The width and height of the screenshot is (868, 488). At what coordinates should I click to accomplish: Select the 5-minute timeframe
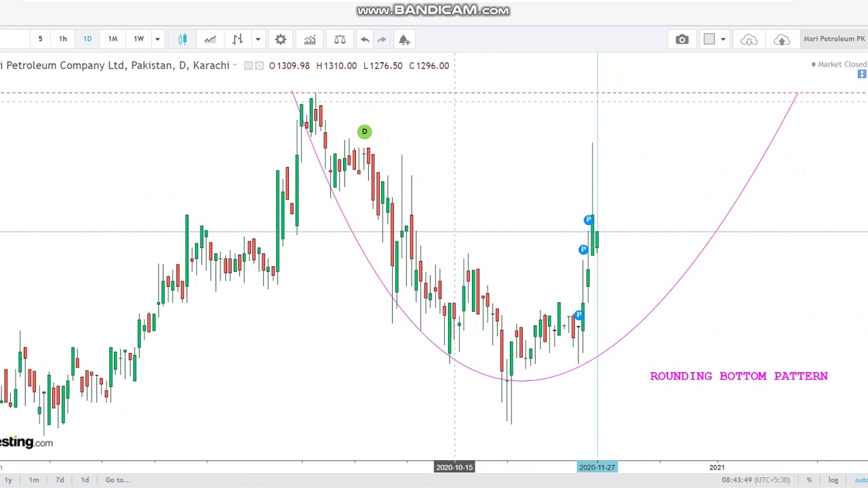(x=40, y=39)
